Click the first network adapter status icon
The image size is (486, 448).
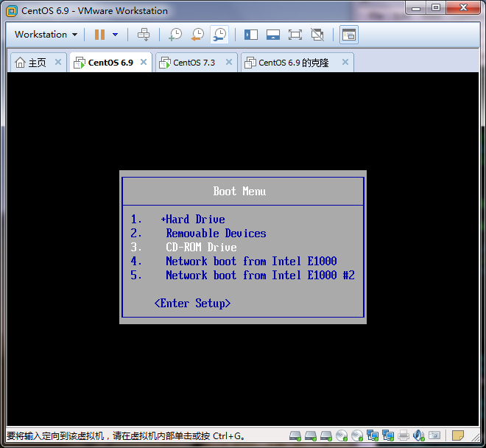pos(373,436)
